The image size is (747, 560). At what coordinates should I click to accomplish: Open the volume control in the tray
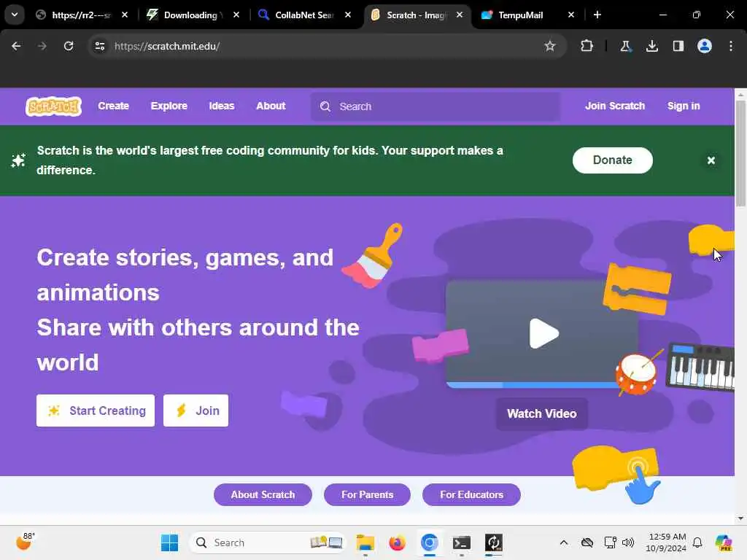628,542
